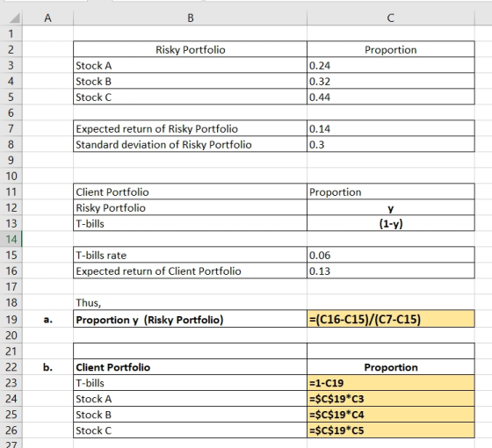The image size is (492, 448).
Task: Select formula cell '=$C$19*C5'
Action: (390, 430)
